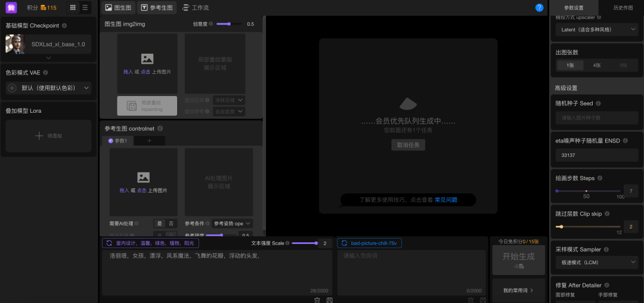Click 取消任务 button
Screen dimensions: 644x303
point(408,145)
